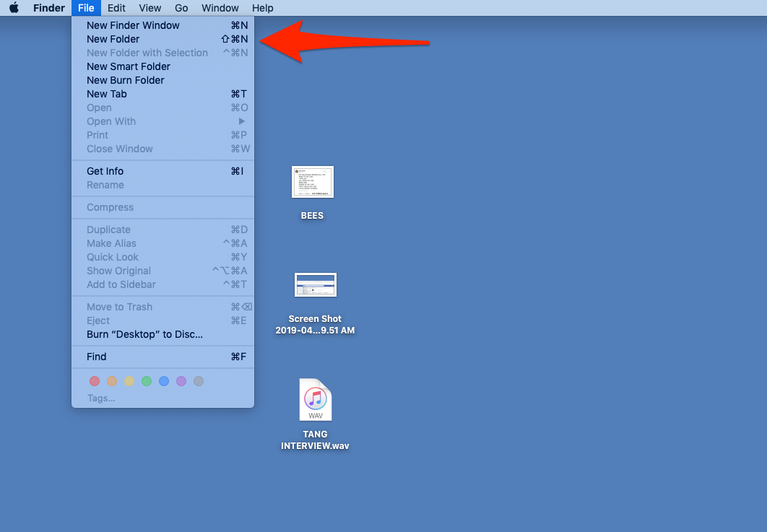
Task: Apply the blue tag color
Action: pos(164,381)
